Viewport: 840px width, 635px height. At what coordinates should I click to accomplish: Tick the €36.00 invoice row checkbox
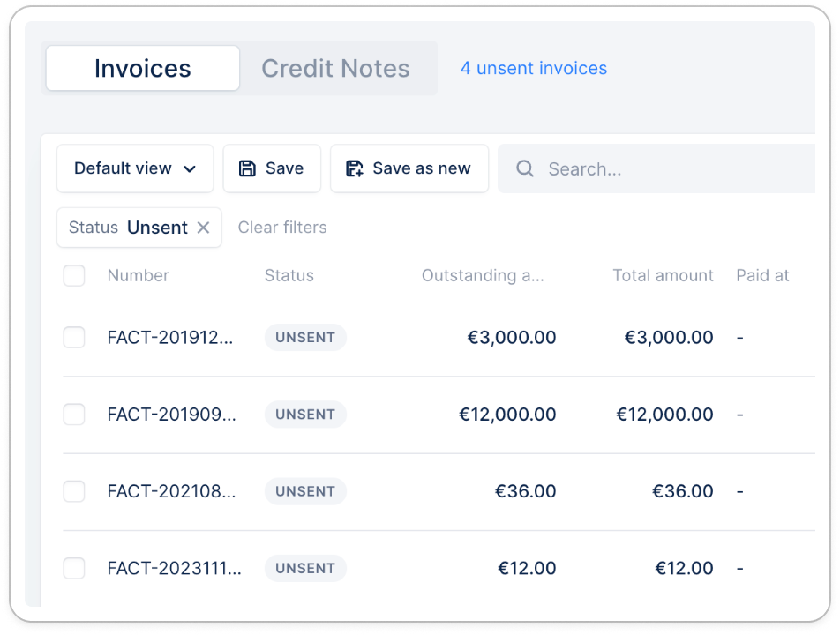point(74,491)
